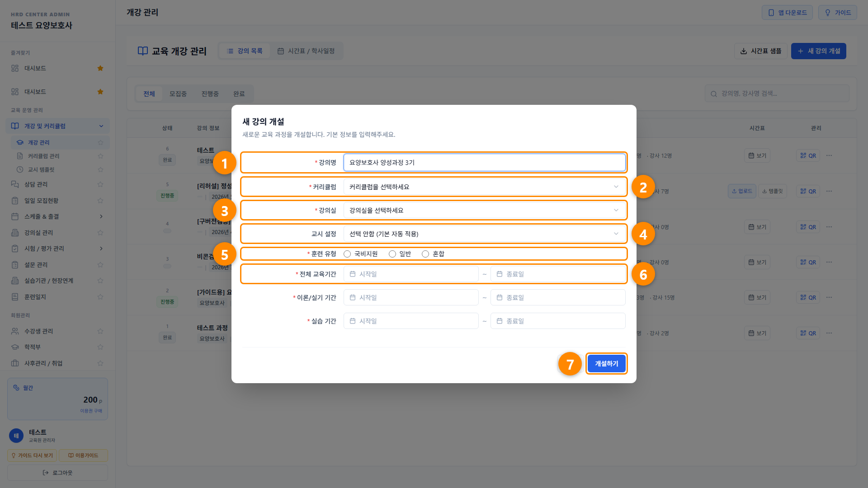The height and width of the screenshot is (488, 868).
Task: Open the 가이드 button in header
Action: (837, 13)
